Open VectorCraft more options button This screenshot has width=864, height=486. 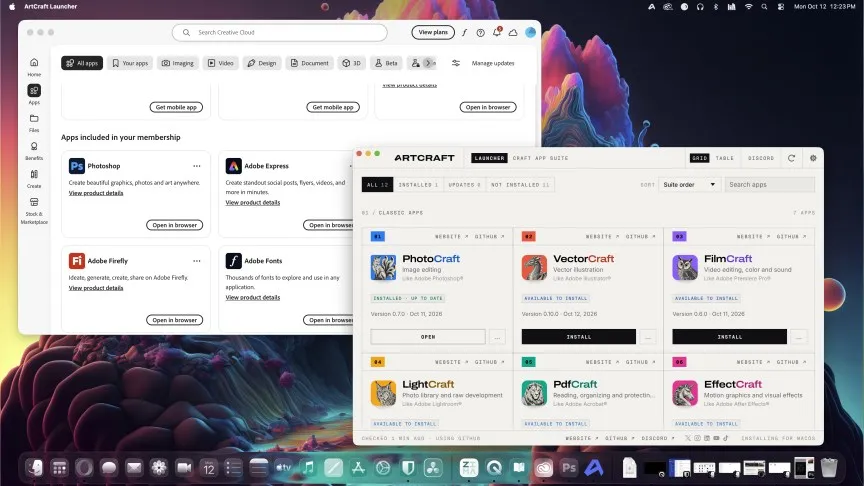tap(648, 337)
